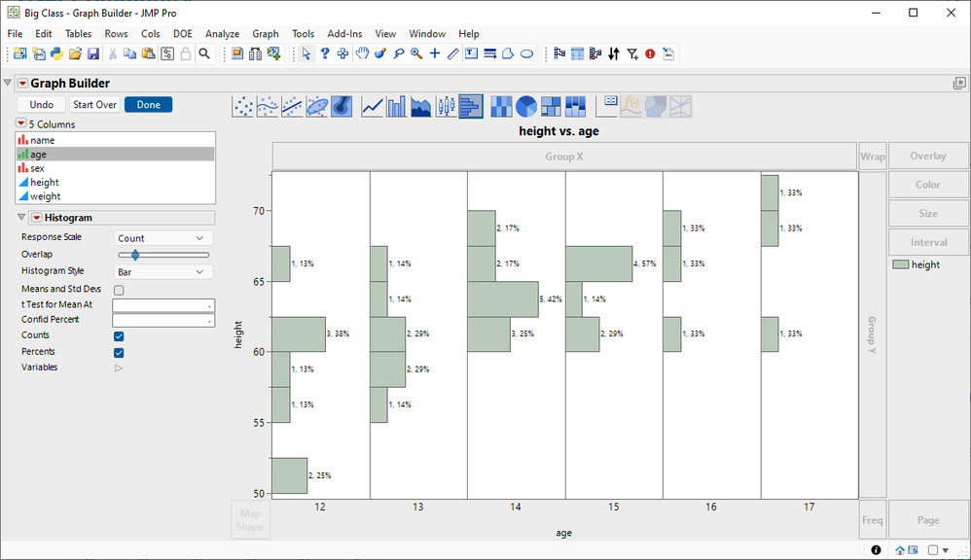
Task: Open the Graph Builder red triangle menu
Action: [x=22, y=83]
